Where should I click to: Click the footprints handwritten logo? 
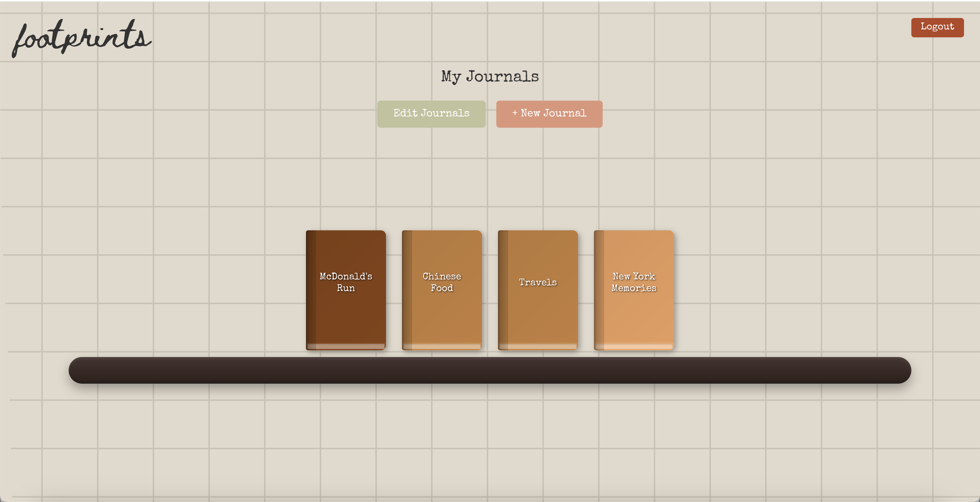(81, 38)
